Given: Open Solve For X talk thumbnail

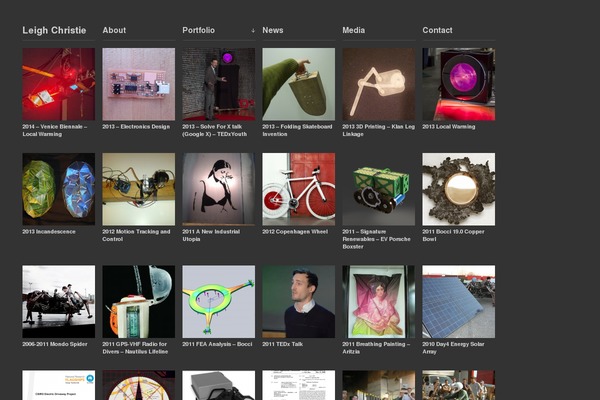Looking at the screenshot, I should pos(218,84).
